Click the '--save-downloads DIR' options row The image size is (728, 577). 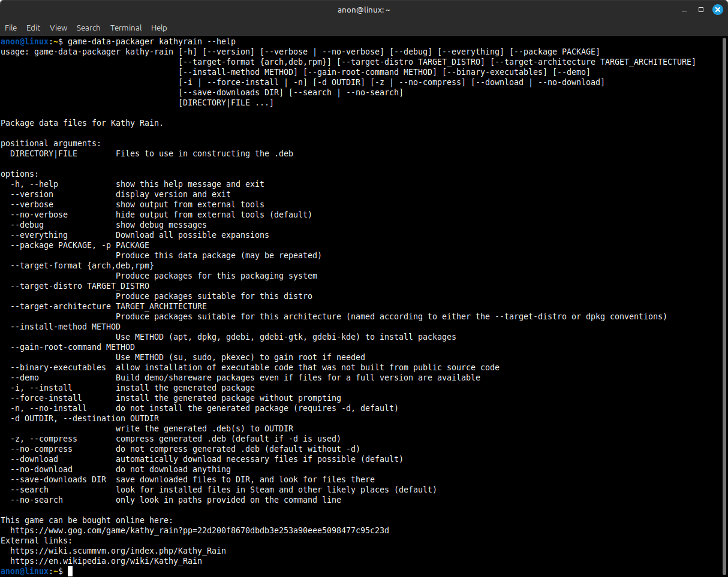click(x=192, y=479)
